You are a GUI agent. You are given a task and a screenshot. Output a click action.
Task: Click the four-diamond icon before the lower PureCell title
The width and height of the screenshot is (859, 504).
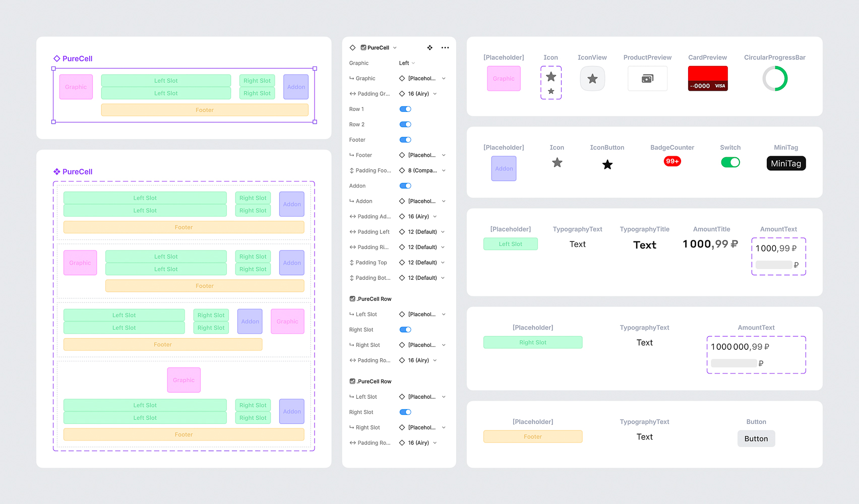point(57,171)
